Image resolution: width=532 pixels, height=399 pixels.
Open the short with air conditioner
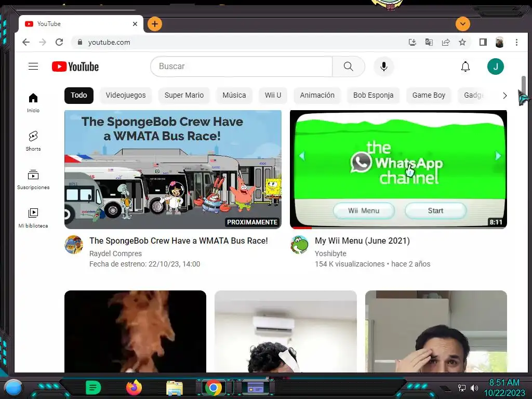coord(286,331)
